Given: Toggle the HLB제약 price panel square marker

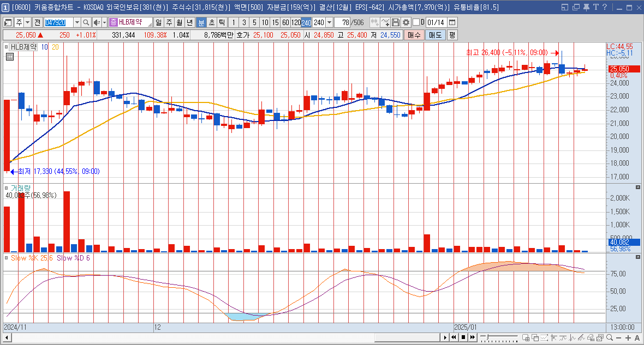Looking at the screenshot, I should [x=6, y=47].
